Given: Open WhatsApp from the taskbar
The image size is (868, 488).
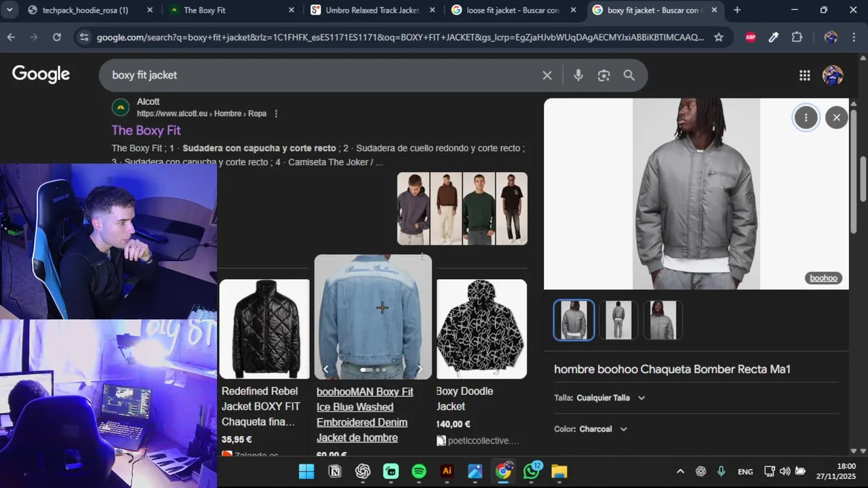Looking at the screenshot, I should tap(531, 471).
